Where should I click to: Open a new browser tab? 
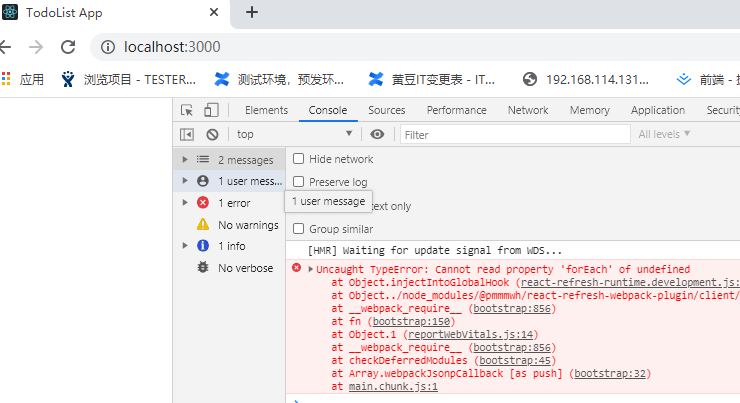[252, 12]
